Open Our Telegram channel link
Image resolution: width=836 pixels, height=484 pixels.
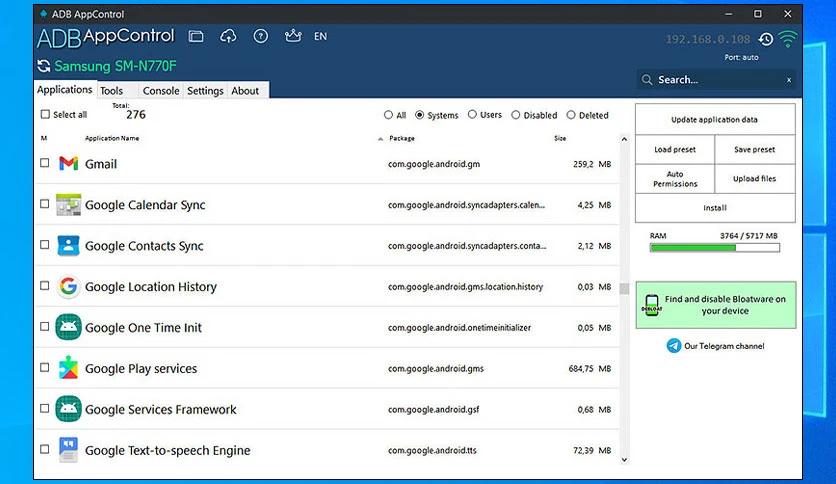(724, 346)
